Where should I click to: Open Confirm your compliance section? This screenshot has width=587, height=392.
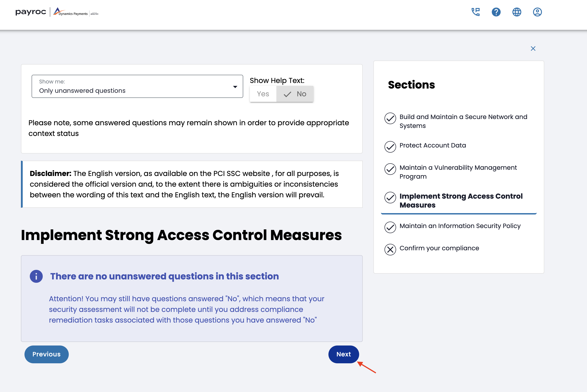click(439, 248)
